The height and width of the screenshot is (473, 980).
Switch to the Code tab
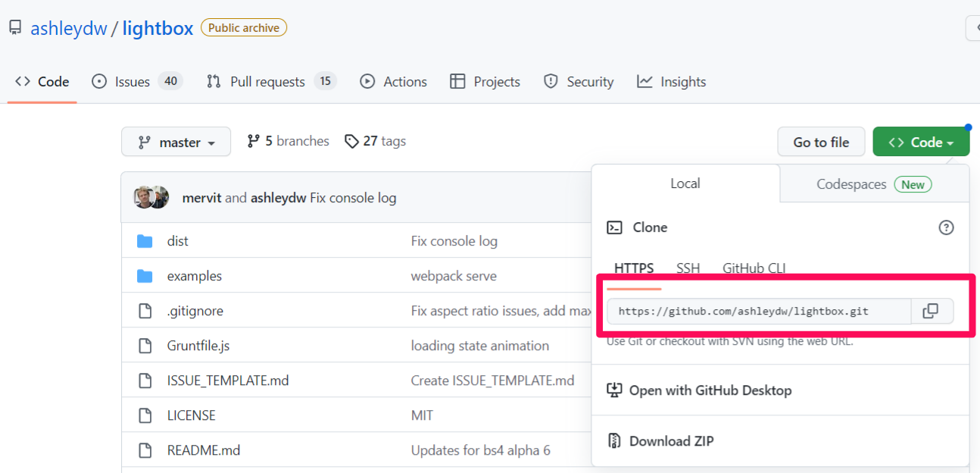(42, 82)
